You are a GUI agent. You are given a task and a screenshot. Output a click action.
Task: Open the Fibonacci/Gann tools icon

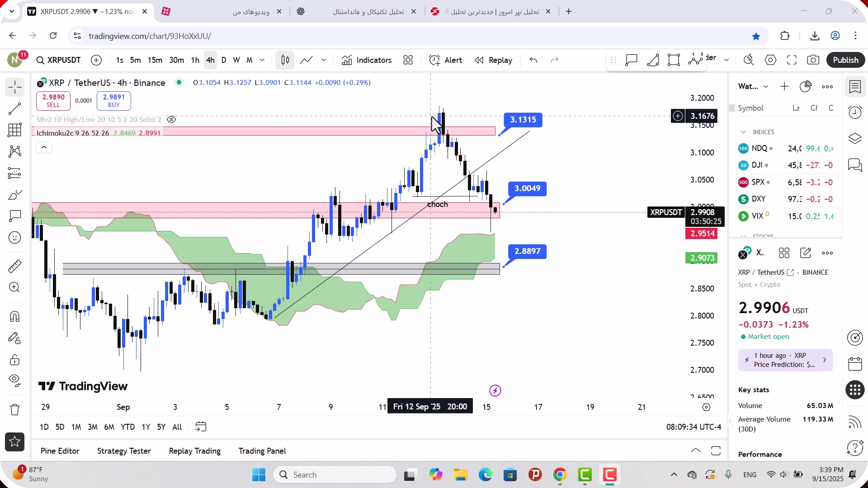pos(14,130)
